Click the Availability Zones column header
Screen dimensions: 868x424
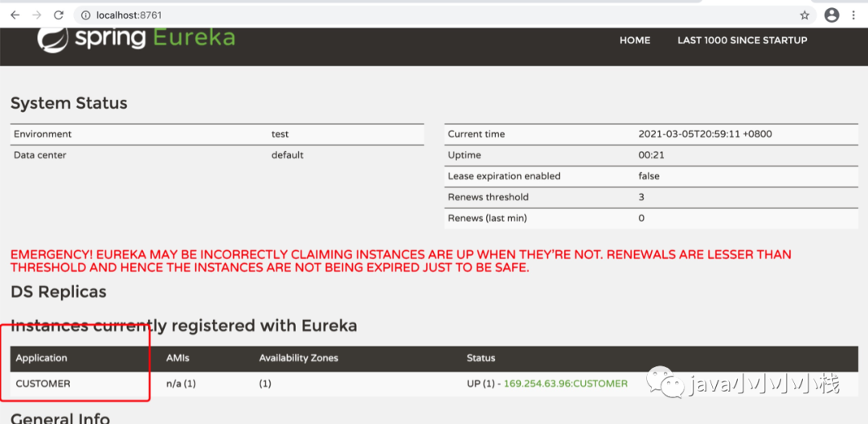point(299,358)
